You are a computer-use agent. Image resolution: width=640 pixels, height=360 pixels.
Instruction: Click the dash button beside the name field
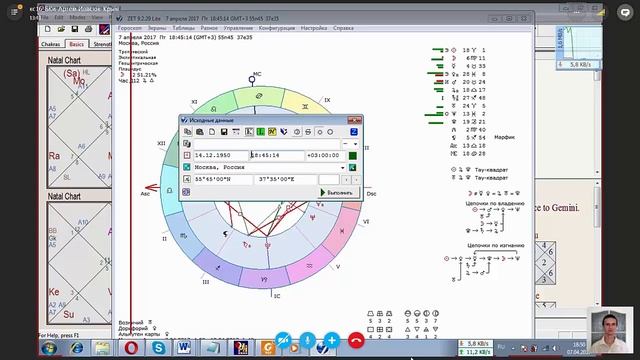(x=346, y=144)
